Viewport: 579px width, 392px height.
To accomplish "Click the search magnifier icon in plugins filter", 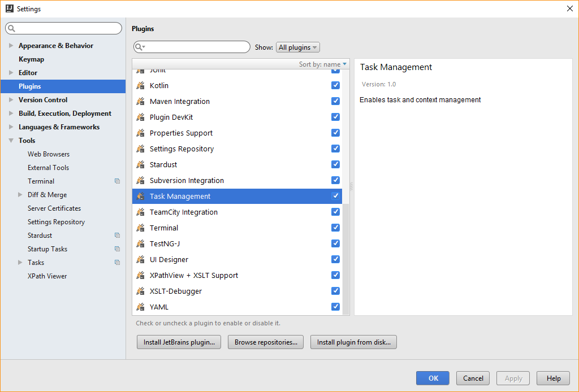I will pos(140,47).
